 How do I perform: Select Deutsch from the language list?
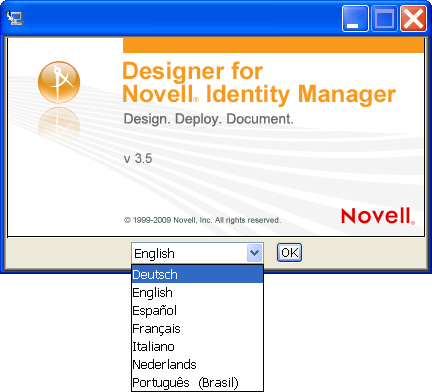[197, 274]
